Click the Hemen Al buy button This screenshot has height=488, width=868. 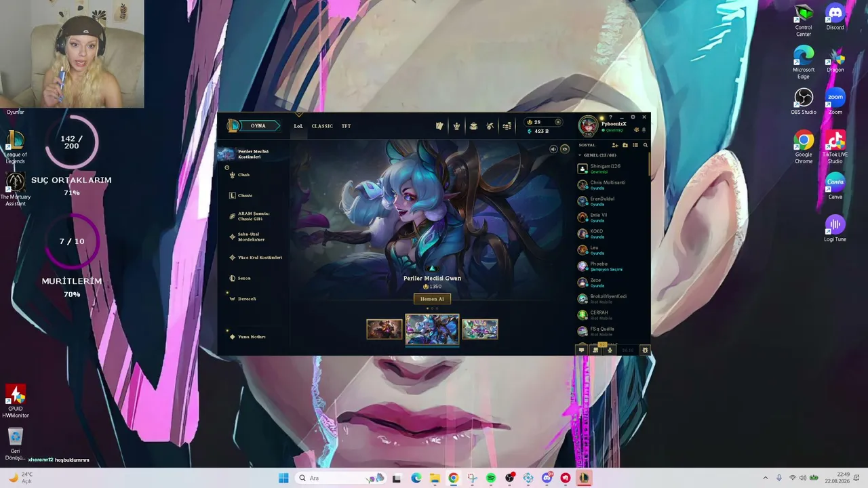pos(432,299)
